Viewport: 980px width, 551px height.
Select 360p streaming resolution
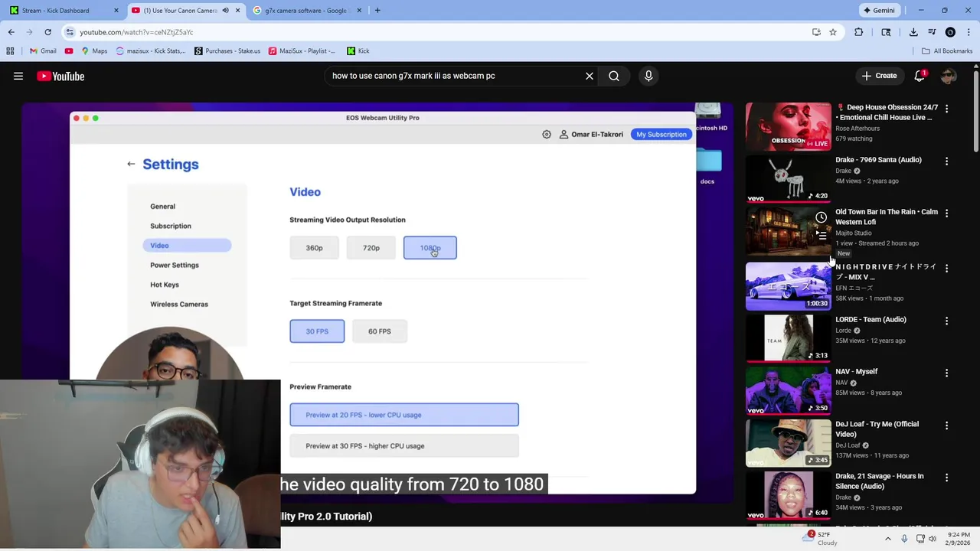[x=314, y=248]
